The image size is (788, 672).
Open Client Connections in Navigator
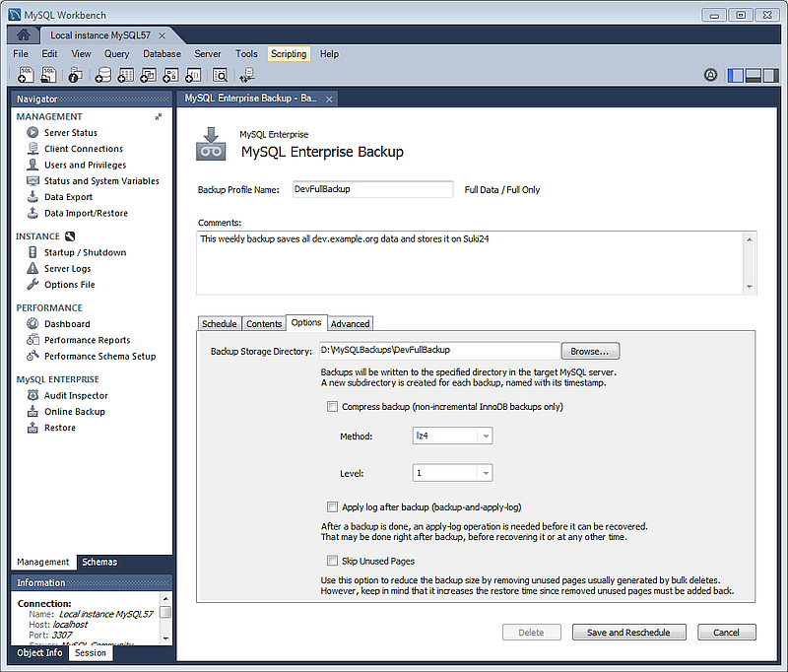point(84,149)
